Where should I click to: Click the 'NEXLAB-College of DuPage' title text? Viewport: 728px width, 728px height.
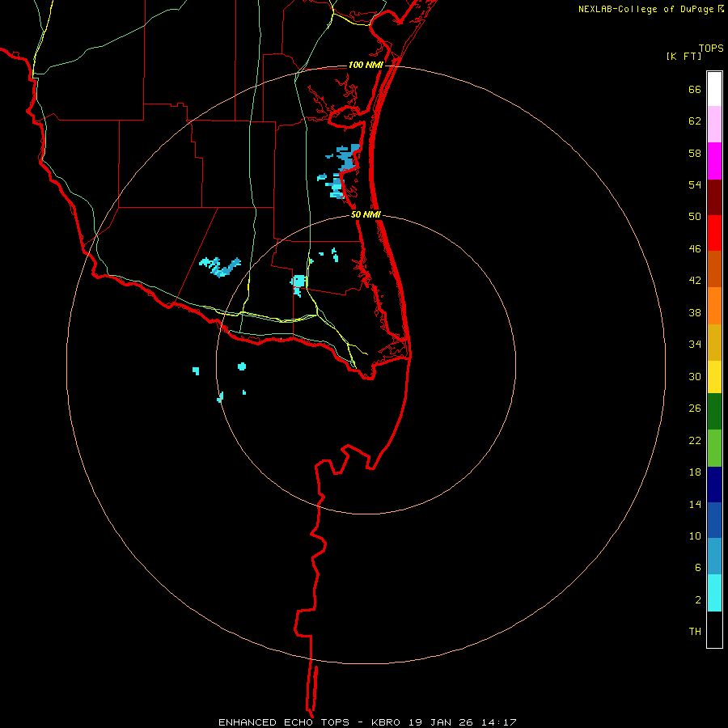(645, 9)
